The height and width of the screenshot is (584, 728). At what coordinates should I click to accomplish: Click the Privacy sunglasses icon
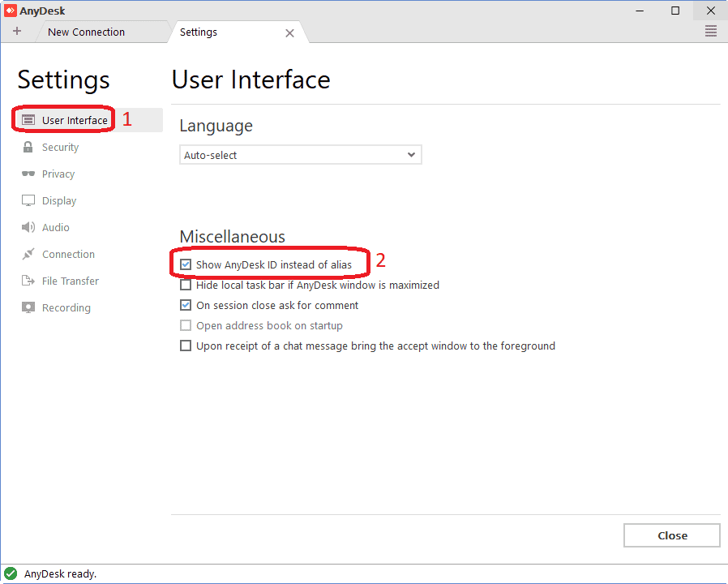click(28, 174)
